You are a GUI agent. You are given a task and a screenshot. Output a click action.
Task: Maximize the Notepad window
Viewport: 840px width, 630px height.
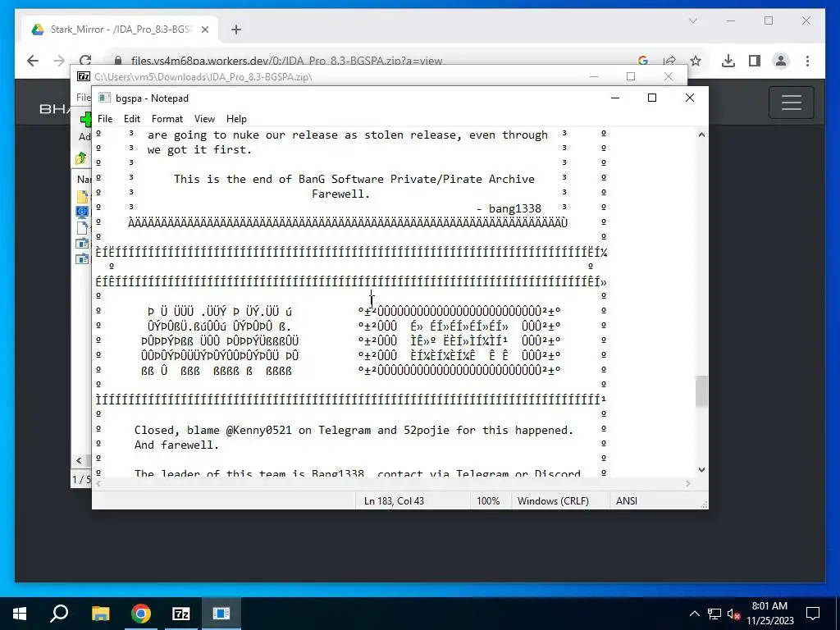pos(652,98)
